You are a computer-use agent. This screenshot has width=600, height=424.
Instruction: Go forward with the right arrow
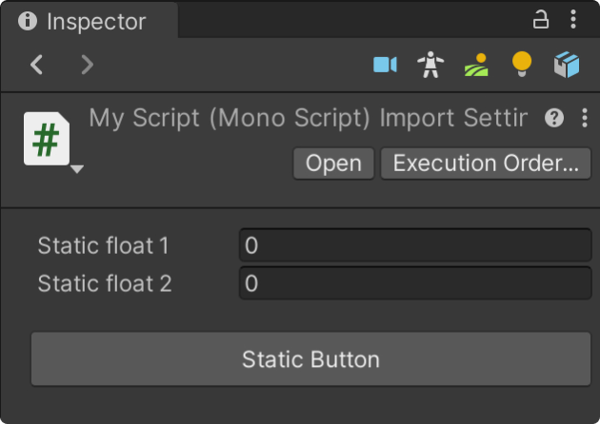[x=87, y=65]
